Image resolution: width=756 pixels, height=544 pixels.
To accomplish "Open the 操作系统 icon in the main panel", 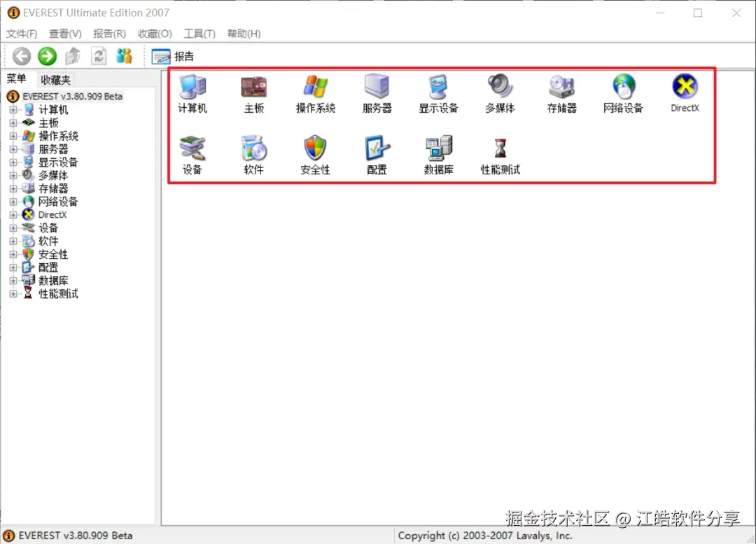I will point(315,94).
